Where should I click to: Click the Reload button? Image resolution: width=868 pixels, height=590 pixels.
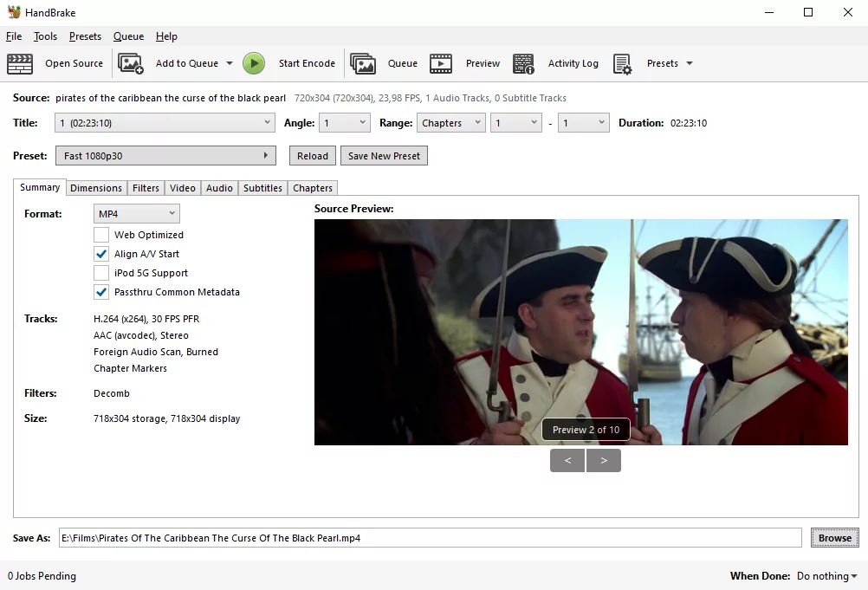313,156
